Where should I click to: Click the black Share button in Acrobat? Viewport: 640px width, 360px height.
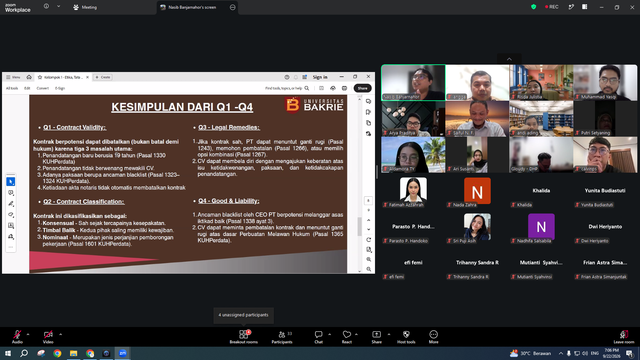362,88
